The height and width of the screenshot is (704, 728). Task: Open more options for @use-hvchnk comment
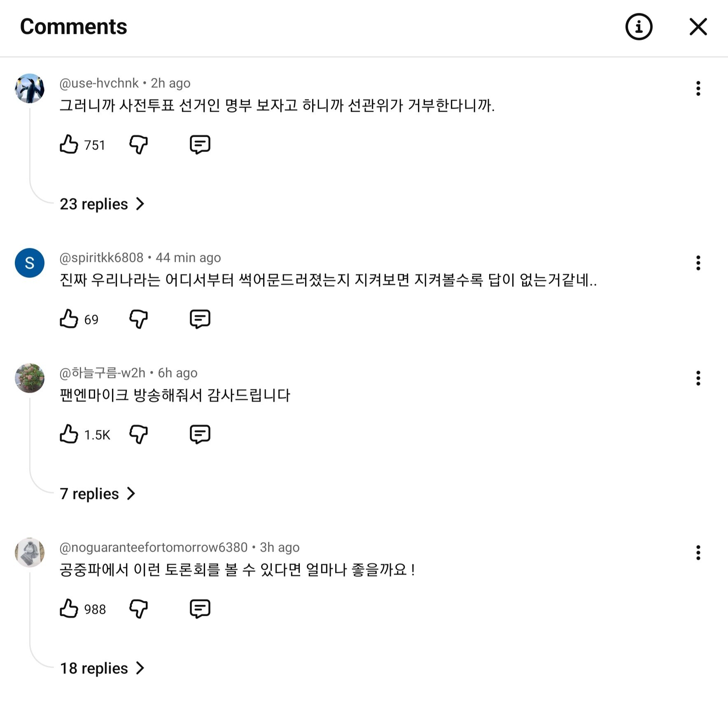pyautogui.click(x=698, y=89)
